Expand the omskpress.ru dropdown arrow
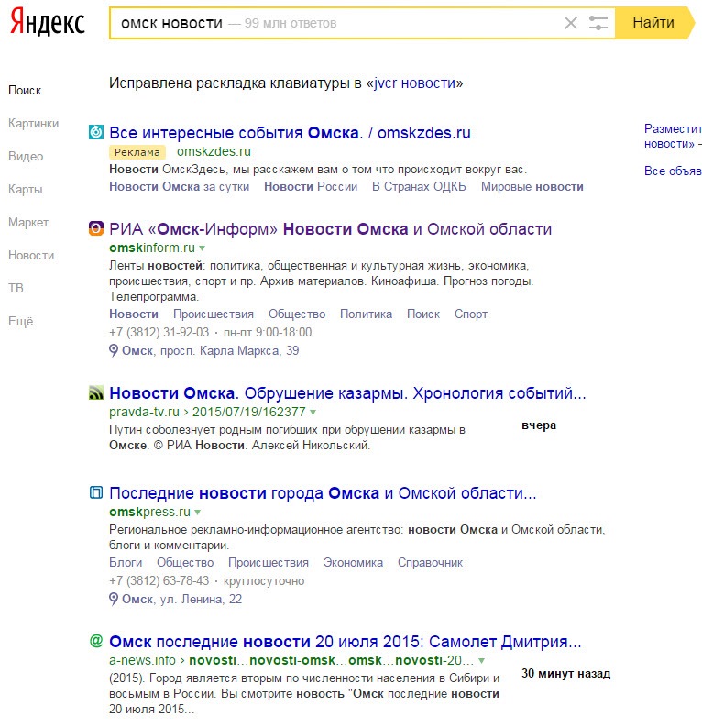 [x=198, y=513]
